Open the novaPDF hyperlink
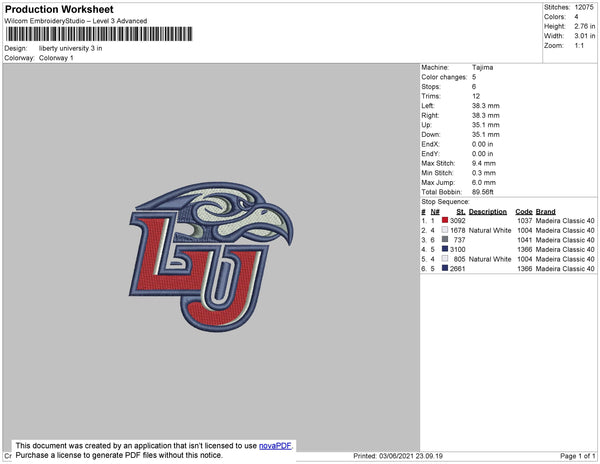 [x=275, y=446]
